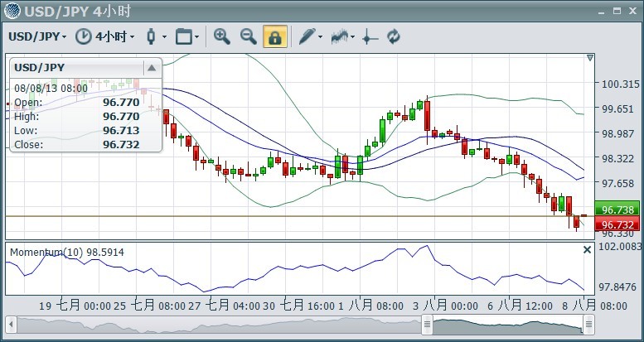
Task: Click the 08/08/13 08:00 date text
Action: point(51,89)
